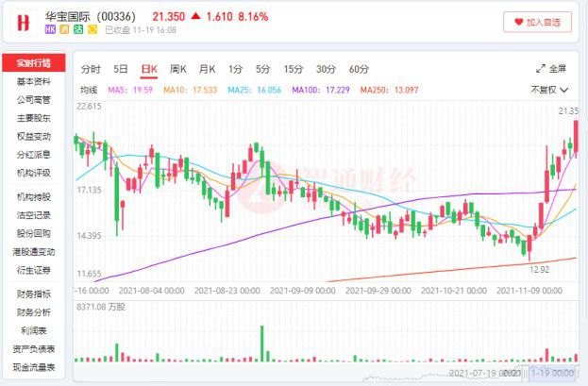
Task: Open 沽空记录 in the sidebar
Action: (34, 215)
